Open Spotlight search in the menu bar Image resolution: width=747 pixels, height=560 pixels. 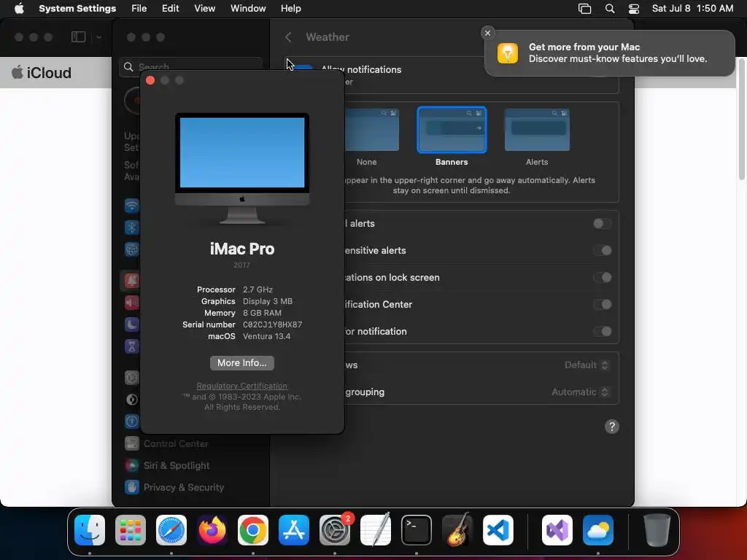(610, 9)
